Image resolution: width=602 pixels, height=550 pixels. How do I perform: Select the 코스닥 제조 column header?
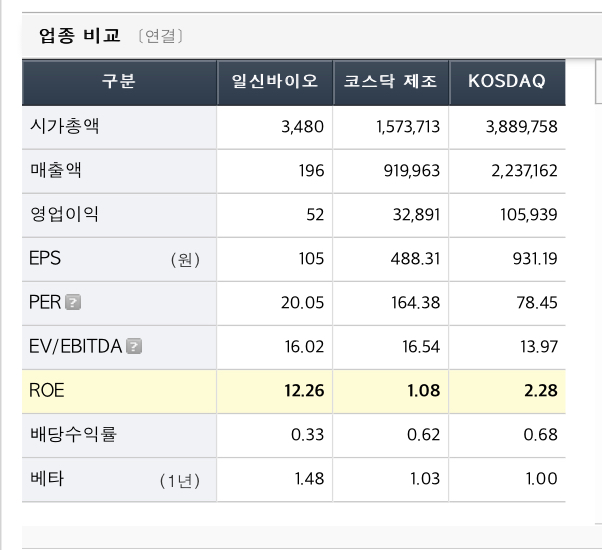391,81
